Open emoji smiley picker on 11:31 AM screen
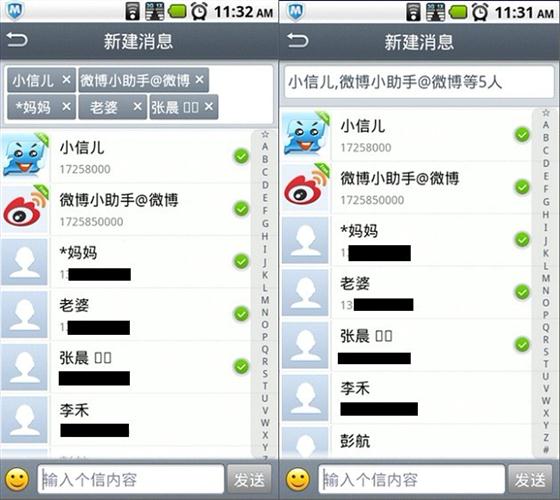 [x=298, y=479]
